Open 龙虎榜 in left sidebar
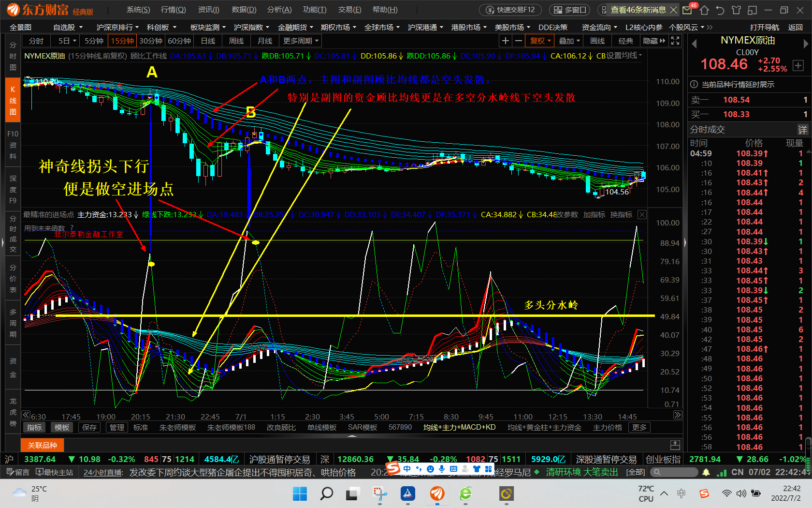The height and width of the screenshot is (508, 812). pyautogui.click(x=13, y=412)
